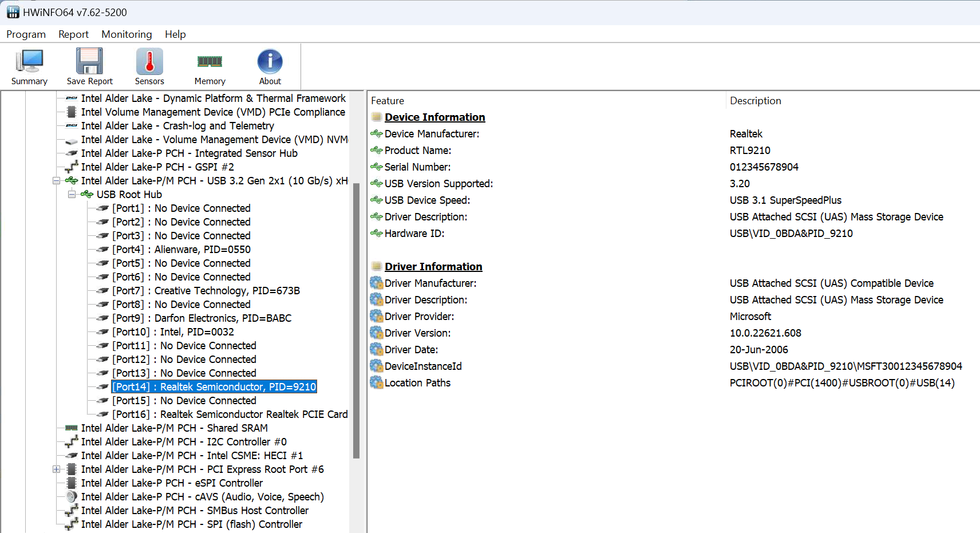Viewport: 980px width, 533px height.
Task: Click the Hardware ID value USB\VID_0BDA&PID_9210
Action: (791, 234)
